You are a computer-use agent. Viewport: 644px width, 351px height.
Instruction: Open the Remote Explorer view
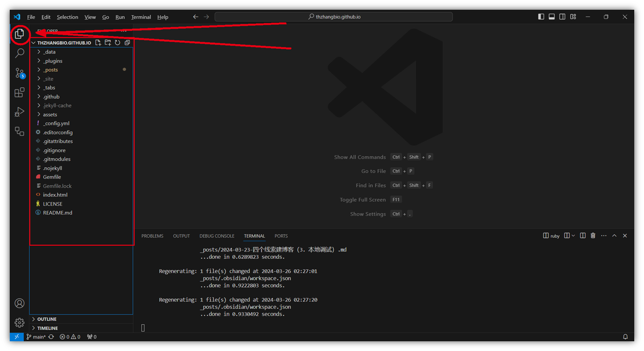pyautogui.click(x=20, y=131)
